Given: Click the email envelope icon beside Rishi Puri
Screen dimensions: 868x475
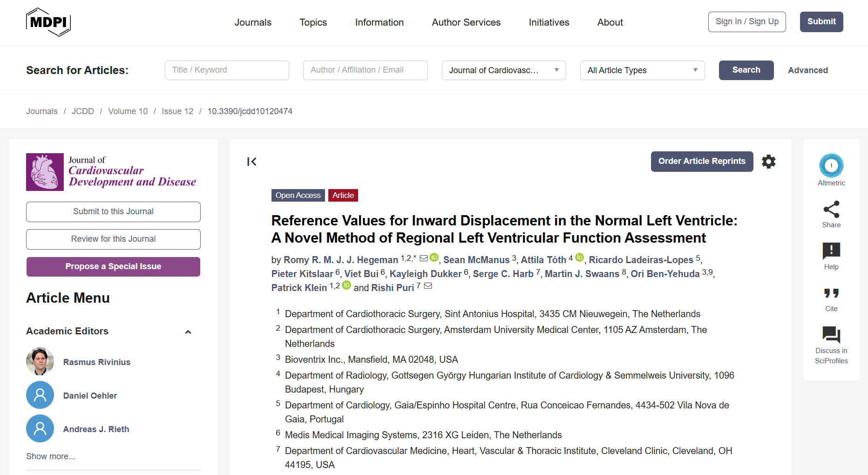Looking at the screenshot, I should point(428,286).
